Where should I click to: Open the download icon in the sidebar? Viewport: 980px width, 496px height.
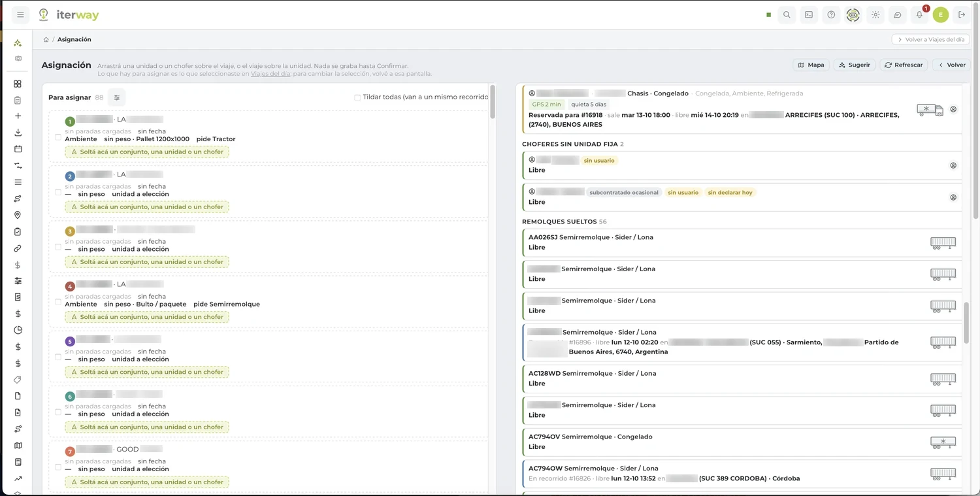click(x=18, y=133)
